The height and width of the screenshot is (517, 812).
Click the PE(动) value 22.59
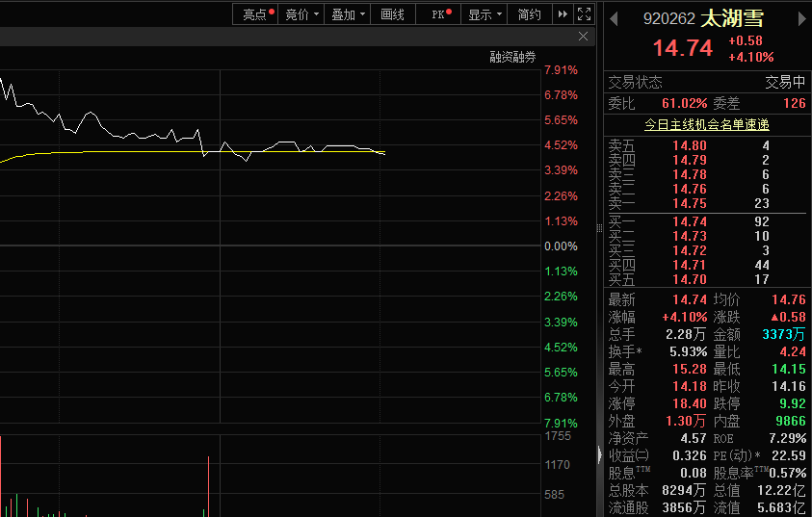(x=789, y=456)
